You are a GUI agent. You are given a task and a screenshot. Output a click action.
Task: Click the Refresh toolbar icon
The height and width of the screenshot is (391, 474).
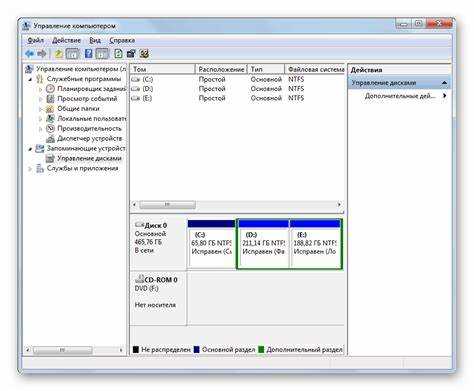118,53
